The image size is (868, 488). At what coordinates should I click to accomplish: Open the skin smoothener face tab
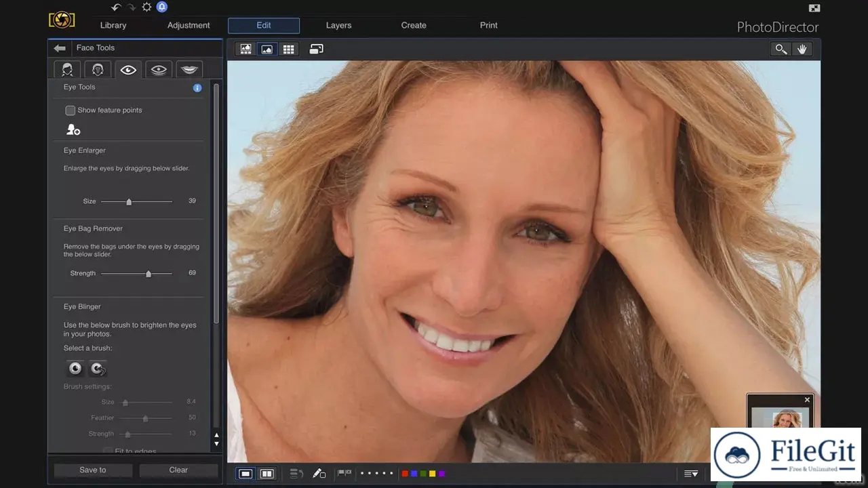click(98, 69)
